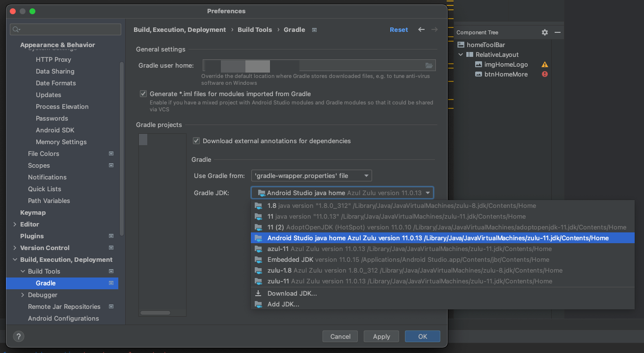Open Android Configurations settings
The height and width of the screenshot is (353, 644).
pos(63,319)
